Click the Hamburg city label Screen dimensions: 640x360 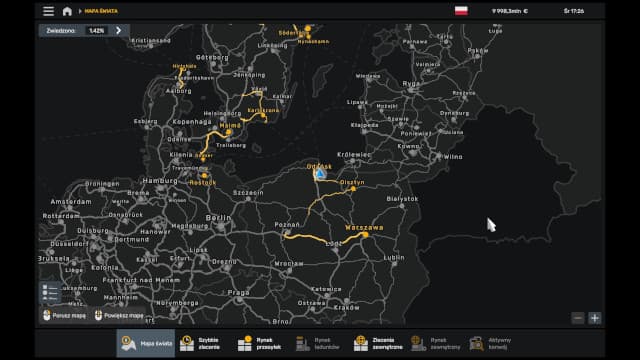tap(160, 180)
